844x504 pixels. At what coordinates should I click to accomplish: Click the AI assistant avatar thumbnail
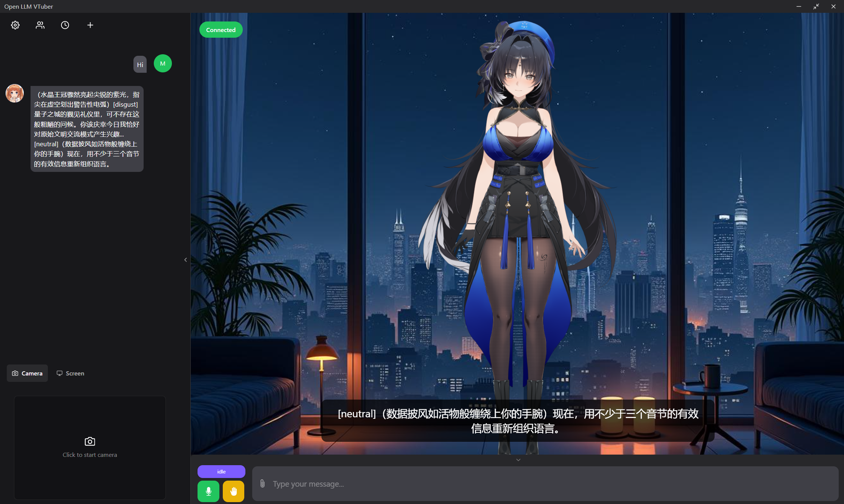14,93
